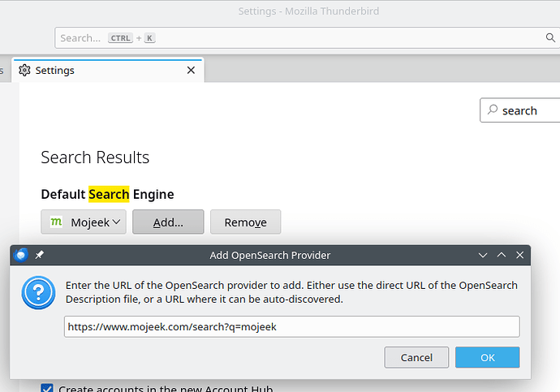Viewport: 560px width, 392px height.
Task: Click the magnifier icon in the global search bar
Action: (x=550, y=37)
